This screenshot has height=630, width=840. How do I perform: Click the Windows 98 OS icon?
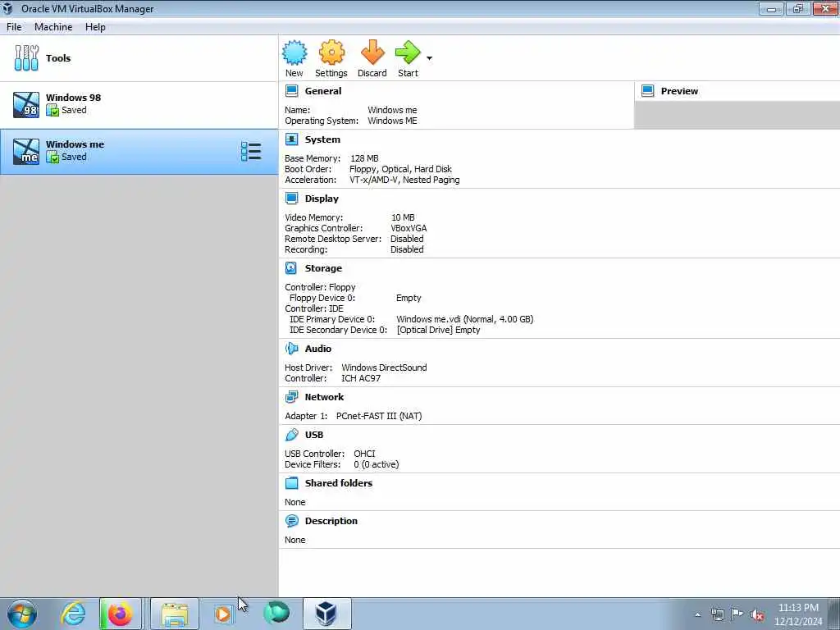[x=25, y=104]
